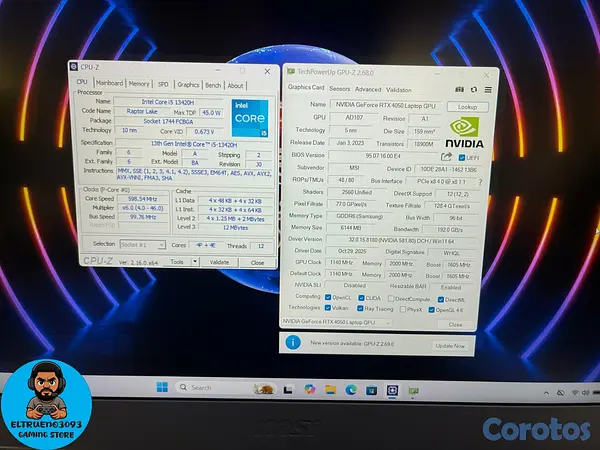600x450 pixels.
Task: Toggle the Vulkan checkbox
Action: click(328, 308)
